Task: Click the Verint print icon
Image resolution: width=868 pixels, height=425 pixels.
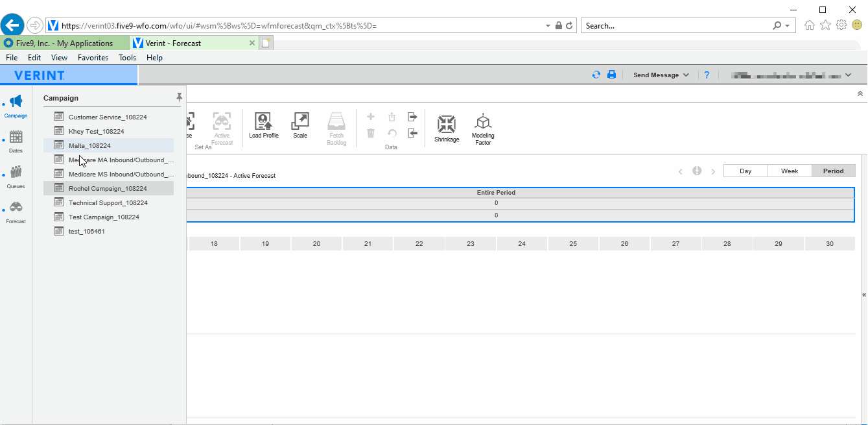Action: pyautogui.click(x=611, y=75)
